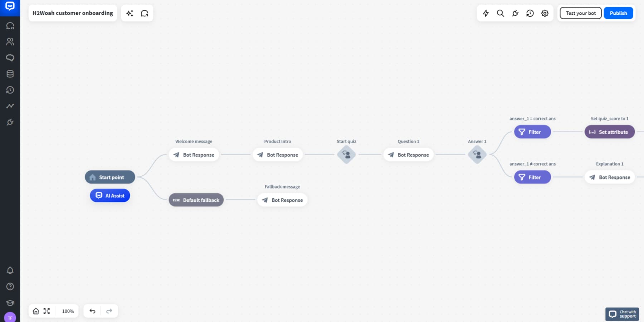The height and width of the screenshot is (322, 644).
Task: Open the database/attributes icon in sidebar
Action: pos(10,74)
